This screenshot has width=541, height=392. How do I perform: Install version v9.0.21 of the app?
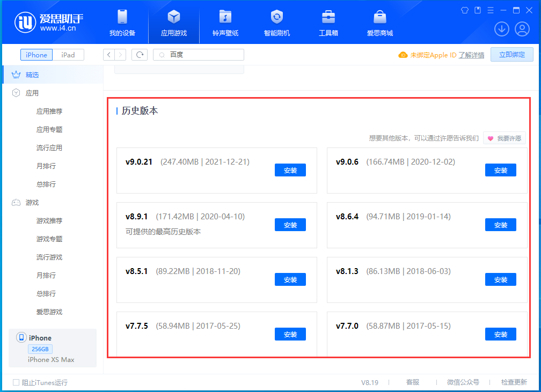click(x=290, y=170)
